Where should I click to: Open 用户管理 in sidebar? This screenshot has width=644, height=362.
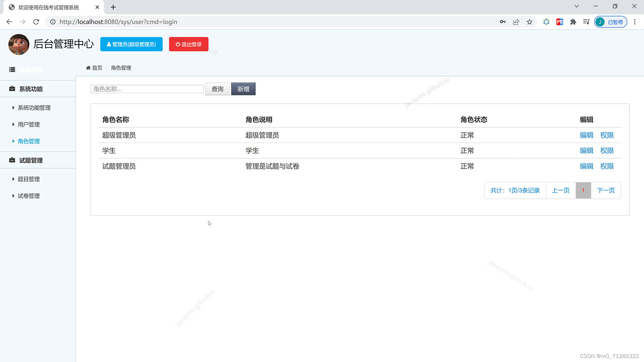(x=29, y=124)
